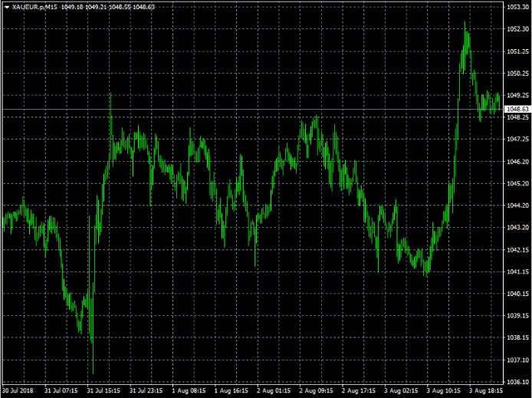Click the highest candle peak near 1052.30

pos(465,23)
